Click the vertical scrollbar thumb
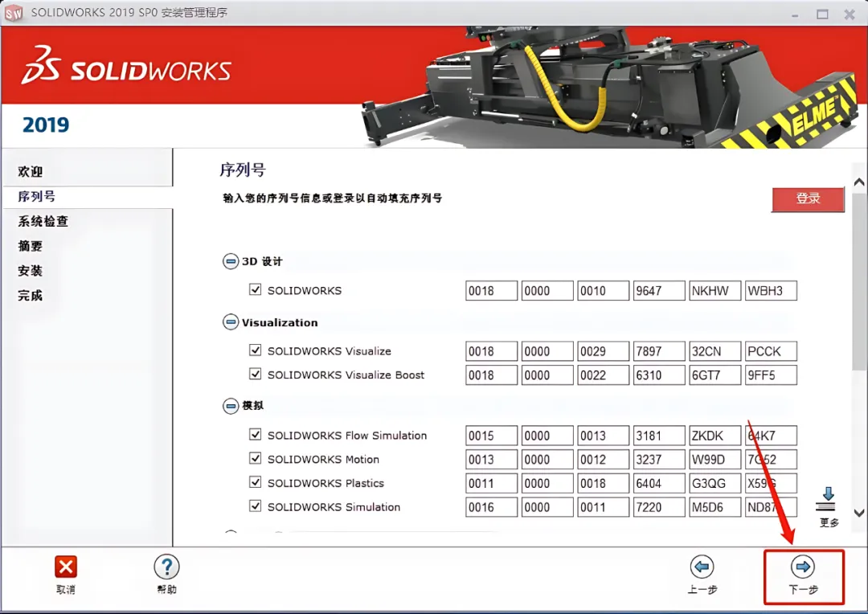Screen dimensions: 868x614 (859, 282)
